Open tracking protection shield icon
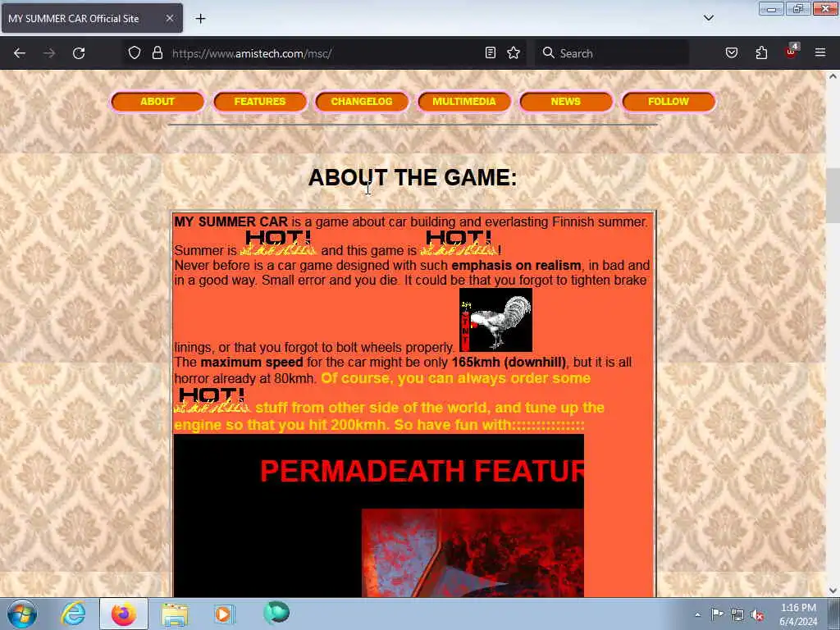 135,52
